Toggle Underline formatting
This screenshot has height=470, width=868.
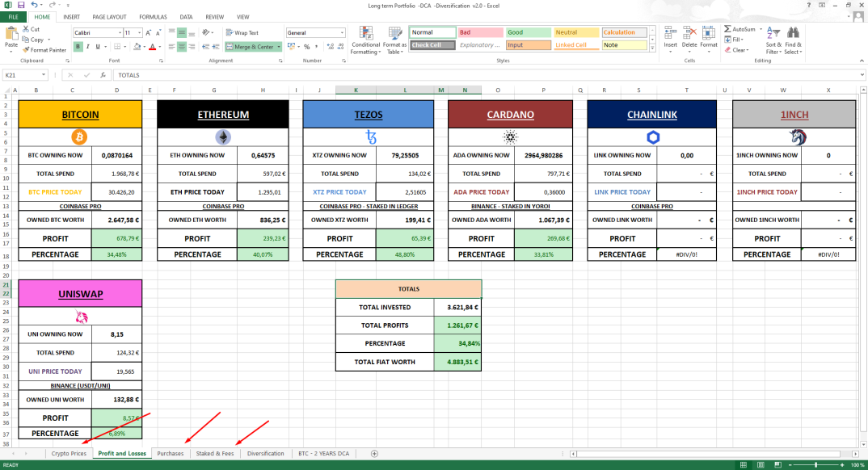pos(98,47)
